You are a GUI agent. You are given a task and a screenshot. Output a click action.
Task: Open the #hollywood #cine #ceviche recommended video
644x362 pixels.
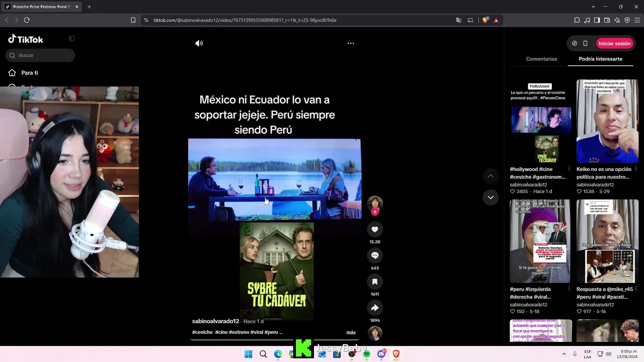point(540,121)
